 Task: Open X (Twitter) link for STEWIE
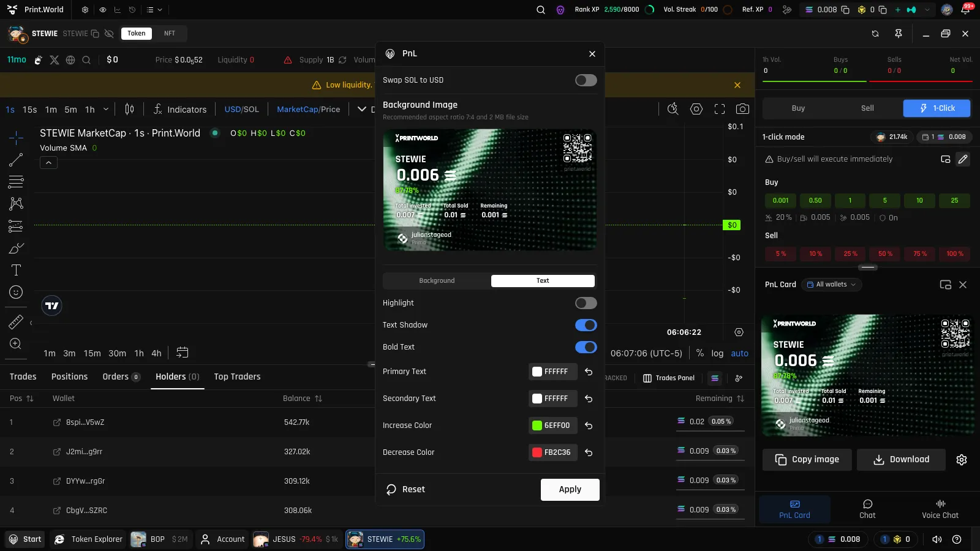pos(55,60)
